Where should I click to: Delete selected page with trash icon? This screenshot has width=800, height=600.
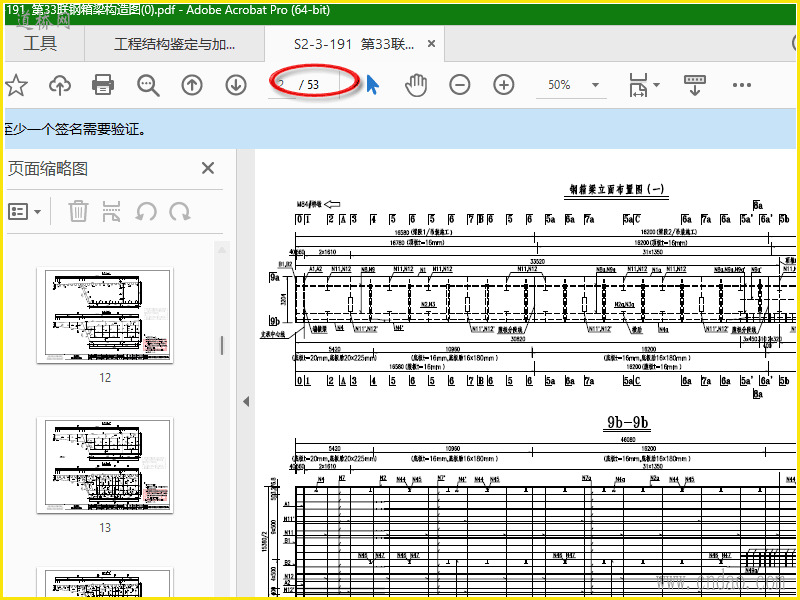click(x=78, y=211)
